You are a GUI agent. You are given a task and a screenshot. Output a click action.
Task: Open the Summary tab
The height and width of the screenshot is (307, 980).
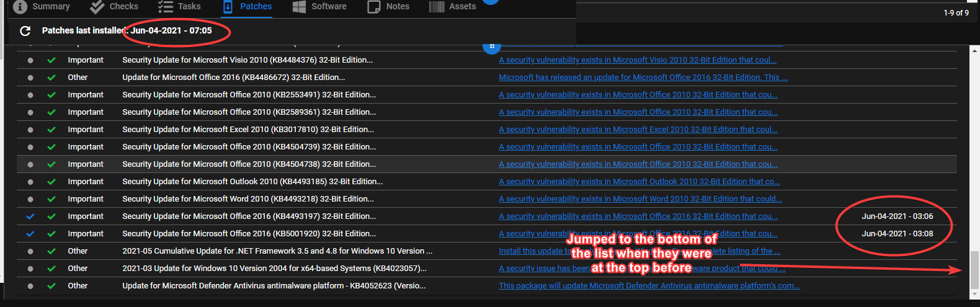pos(42,6)
